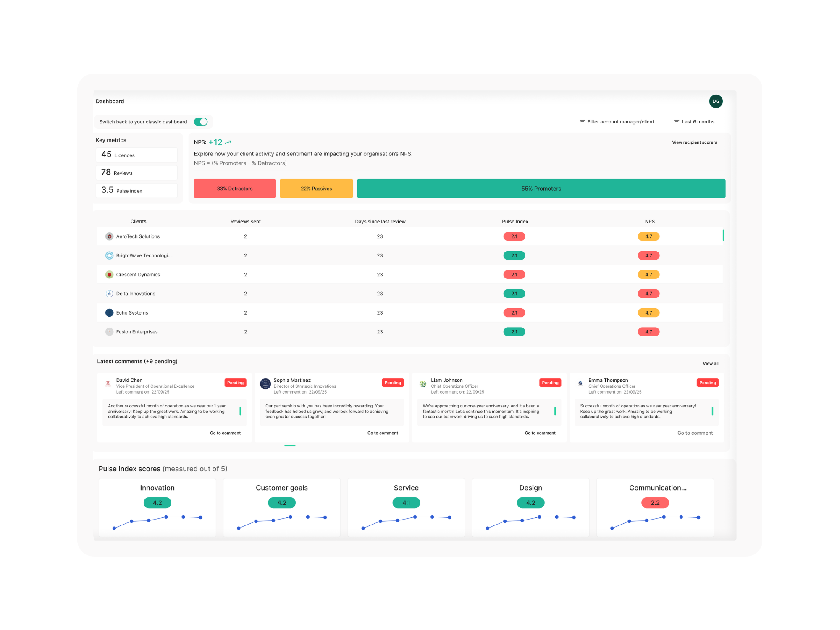The height and width of the screenshot is (630, 840).
Task: Click the comments carousel page indicator
Action: pos(290,446)
